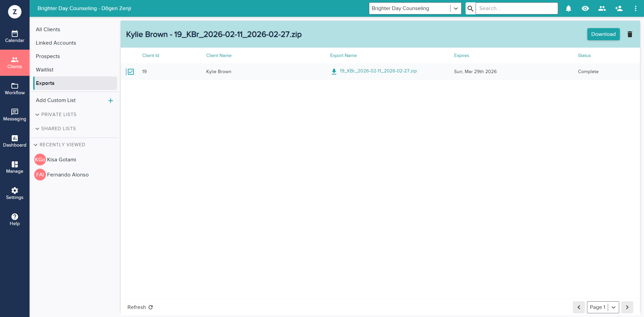Click the Brighter Day Counseling - Dōgen Zenji title
The image size is (644, 317).
pos(84,8)
